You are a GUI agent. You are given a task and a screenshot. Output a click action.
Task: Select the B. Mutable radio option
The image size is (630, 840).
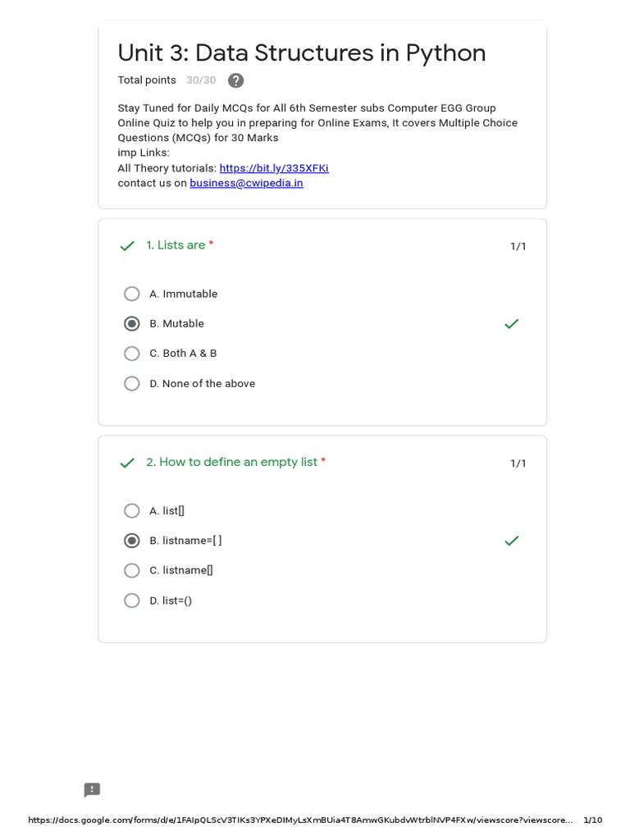point(131,324)
